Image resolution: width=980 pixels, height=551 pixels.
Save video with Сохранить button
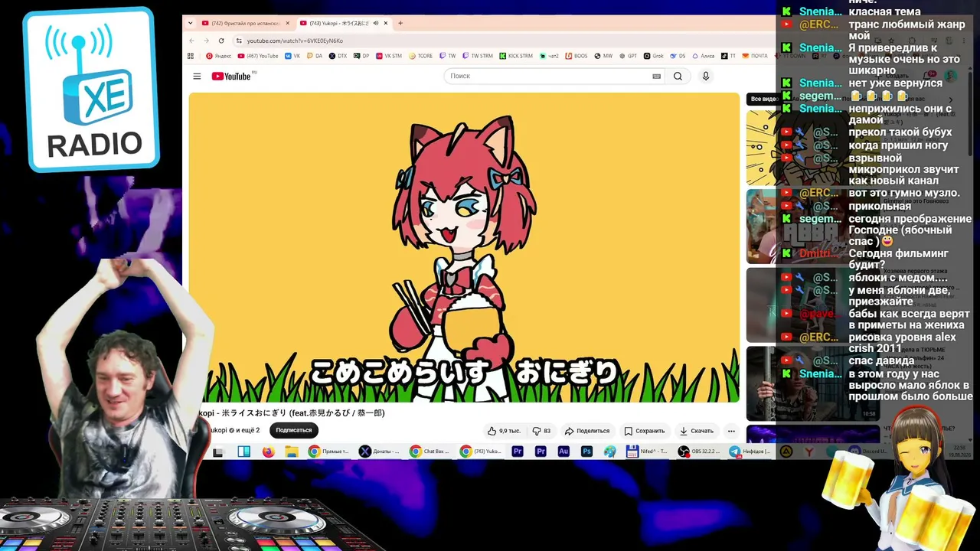644,431
